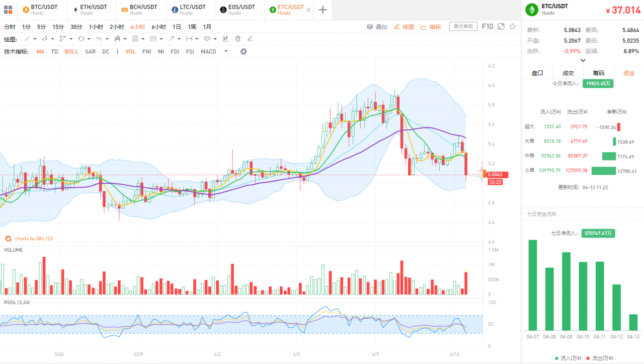
Task: Toggle the FNI indicator
Action: (147, 51)
